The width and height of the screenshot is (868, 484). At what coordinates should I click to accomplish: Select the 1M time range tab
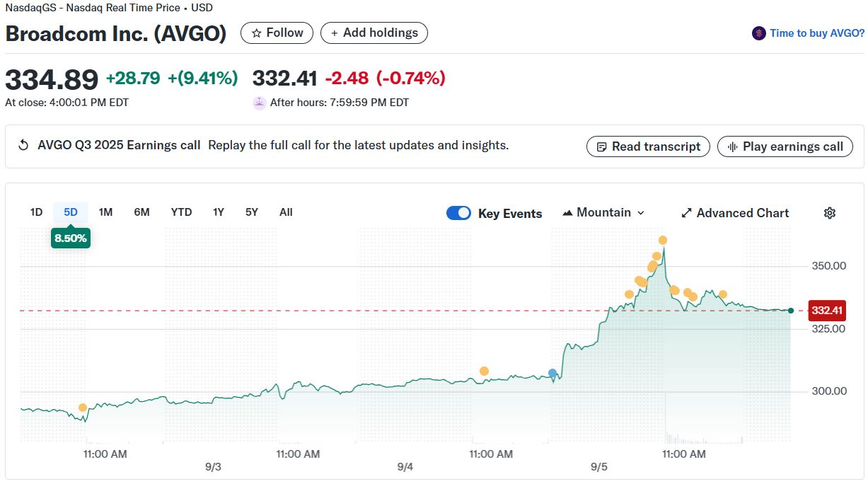105,212
